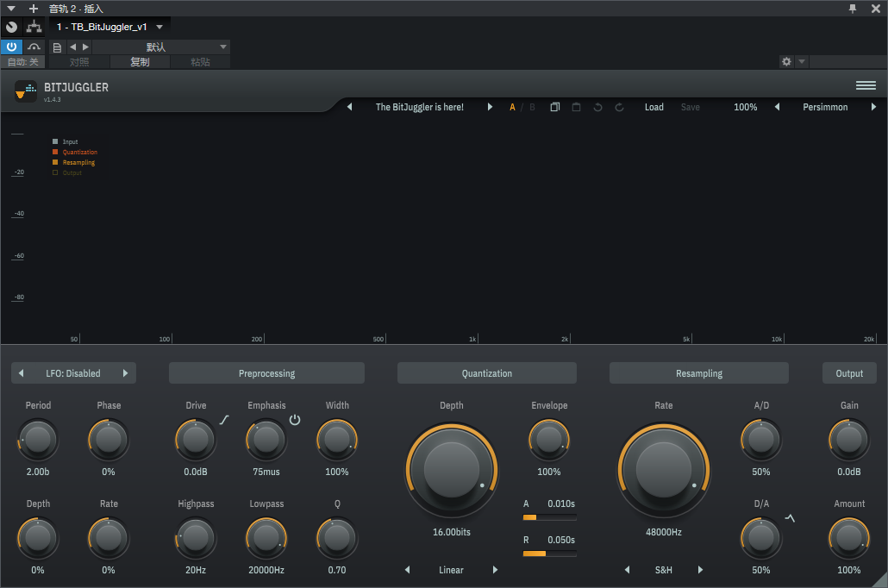Open the BitJuggler hamburger menu
This screenshot has width=888, height=588.
[866, 85]
